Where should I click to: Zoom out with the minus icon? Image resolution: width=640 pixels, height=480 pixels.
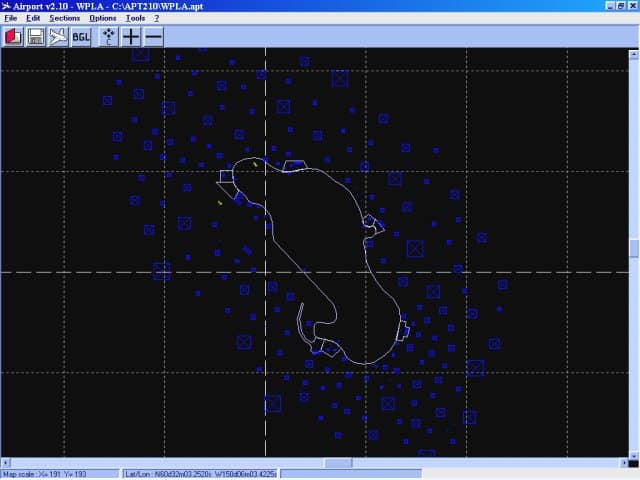pyautogui.click(x=154, y=37)
